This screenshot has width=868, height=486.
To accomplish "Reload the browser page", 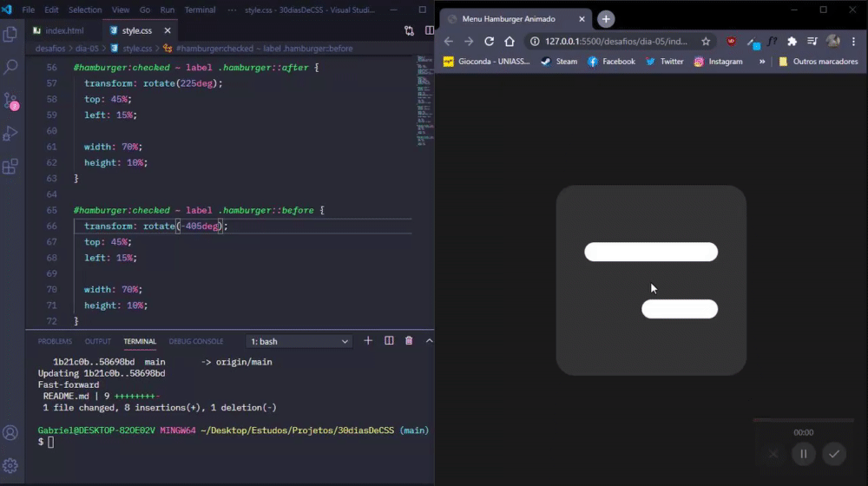I will (490, 42).
